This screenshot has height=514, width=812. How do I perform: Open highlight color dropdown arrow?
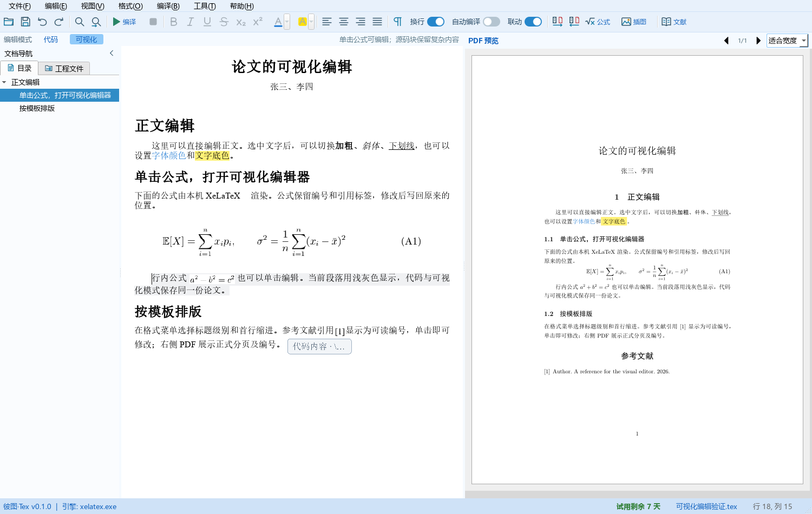point(311,22)
